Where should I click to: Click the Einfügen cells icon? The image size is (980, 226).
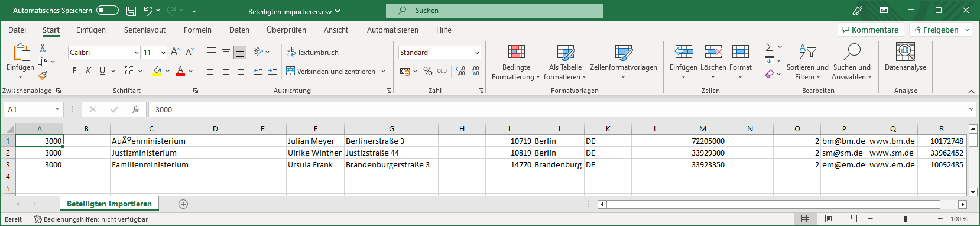(x=683, y=52)
